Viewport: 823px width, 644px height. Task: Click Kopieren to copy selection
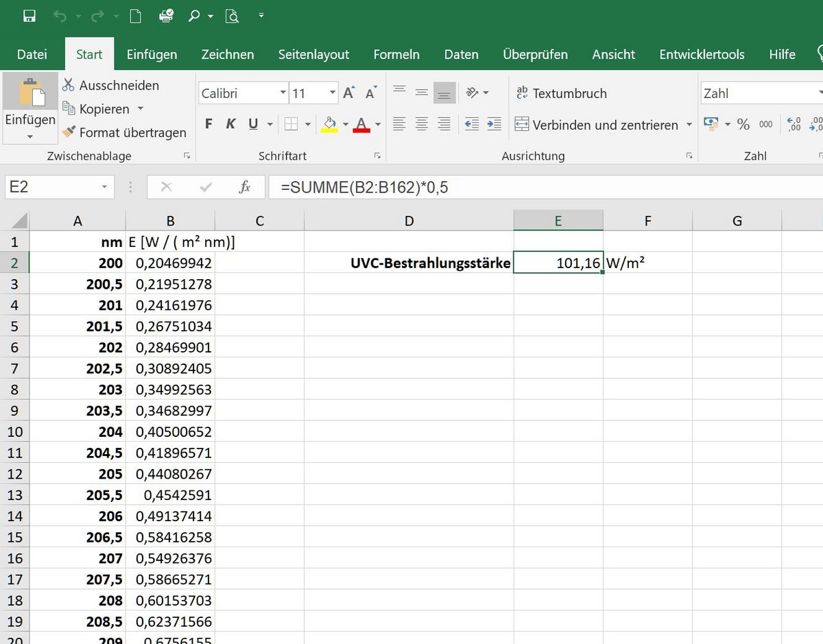click(x=96, y=109)
